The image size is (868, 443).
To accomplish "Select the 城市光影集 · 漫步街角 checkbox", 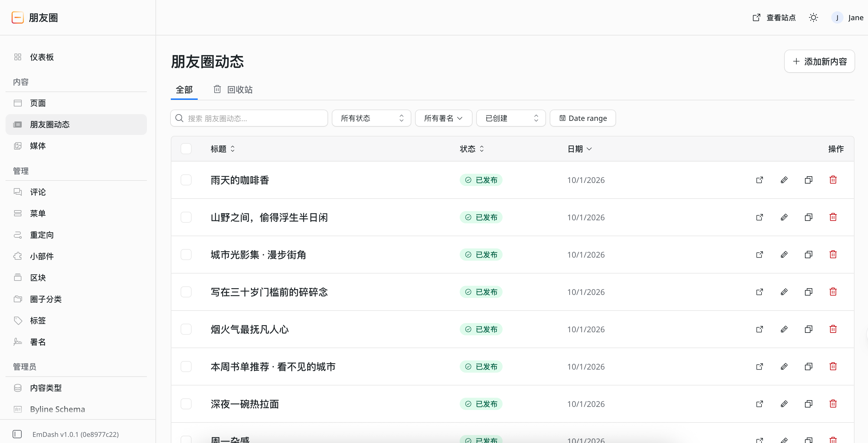I will [186, 255].
